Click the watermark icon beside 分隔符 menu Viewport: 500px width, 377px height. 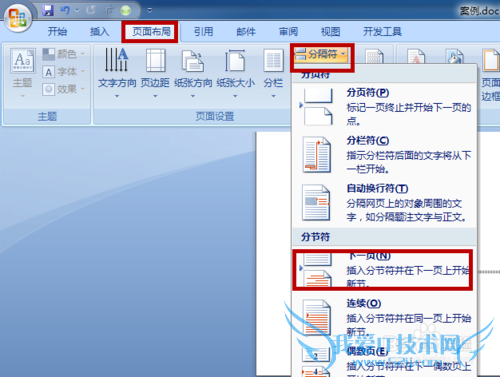coord(416,56)
